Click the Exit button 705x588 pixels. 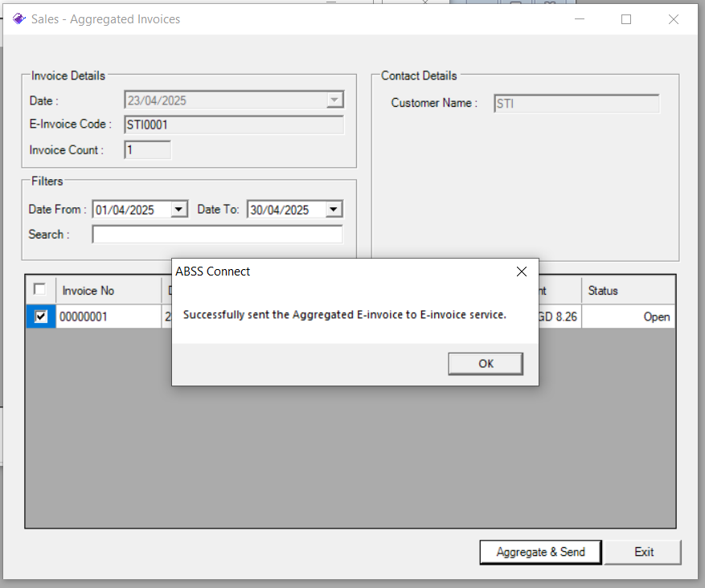(x=643, y=552)
